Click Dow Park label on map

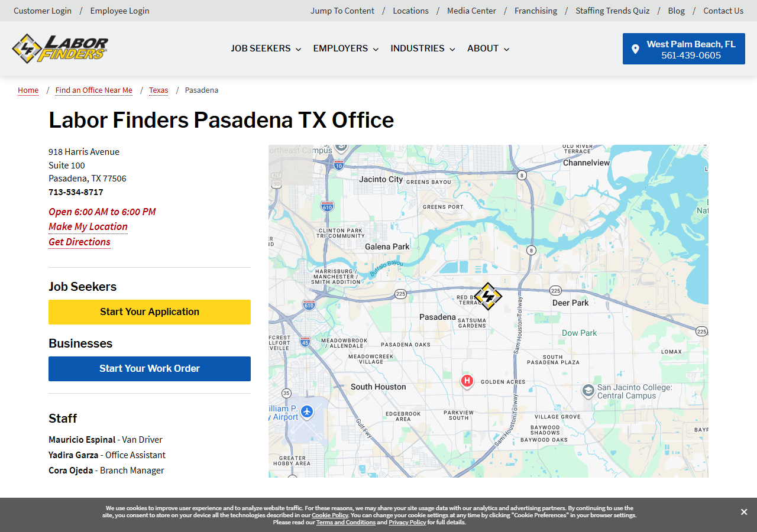coord(580,333)
